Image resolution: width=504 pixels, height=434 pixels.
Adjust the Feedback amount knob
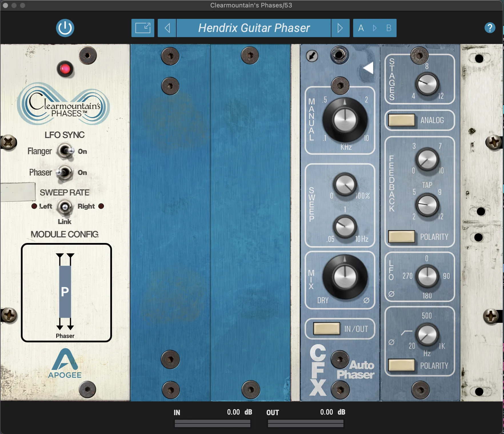(427, 159)
